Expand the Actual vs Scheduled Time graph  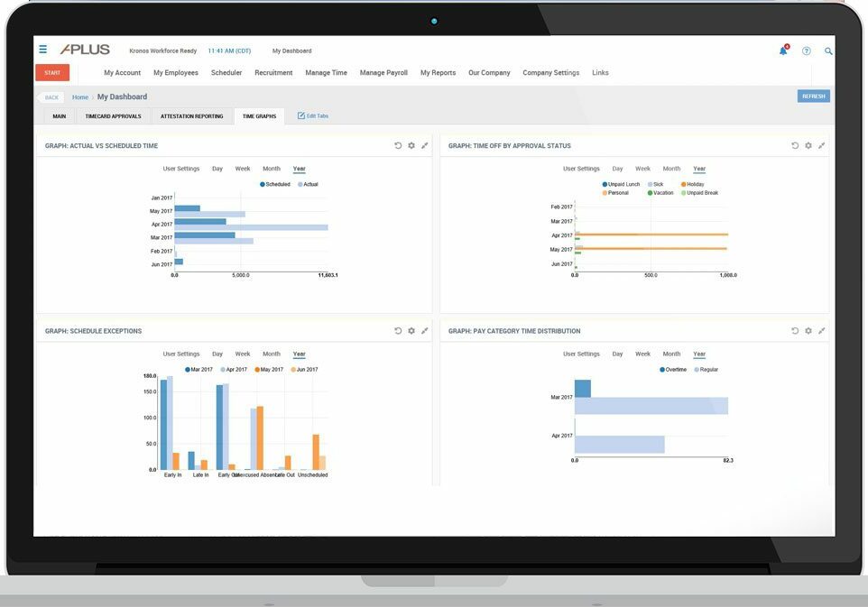click(425, 145)
